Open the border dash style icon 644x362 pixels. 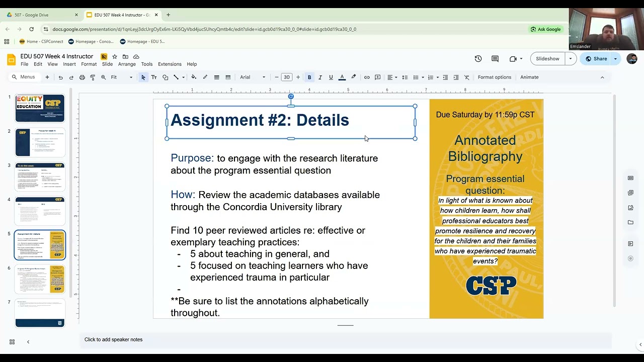228,77
